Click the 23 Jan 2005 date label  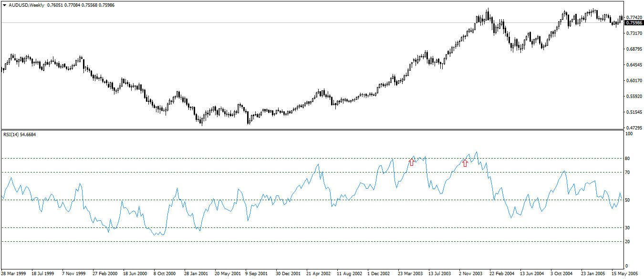(593, 274)
